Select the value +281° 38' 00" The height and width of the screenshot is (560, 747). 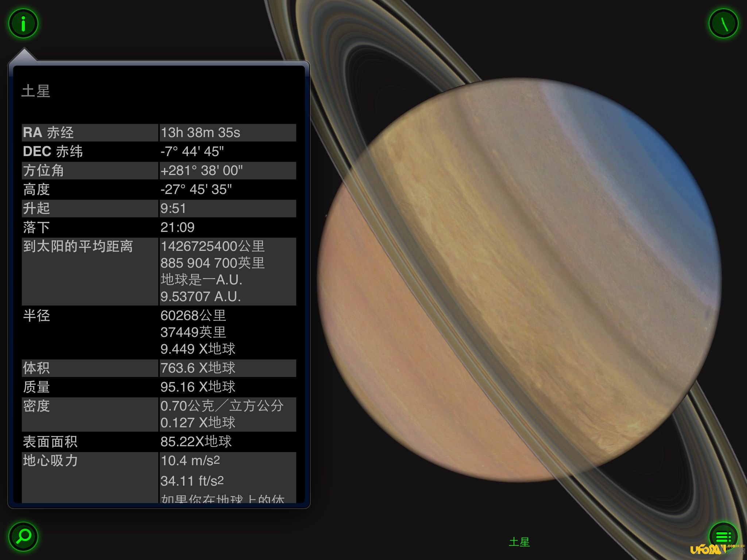(202, 170)
